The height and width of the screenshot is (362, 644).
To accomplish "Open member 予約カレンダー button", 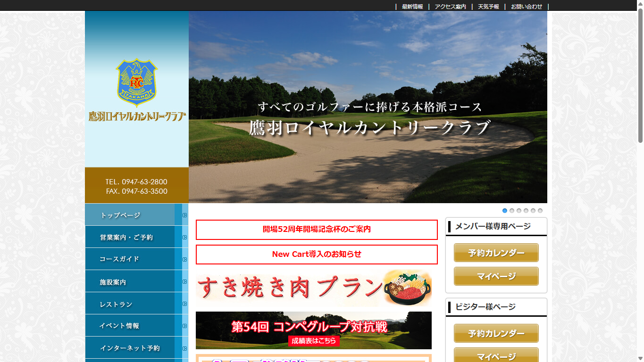I will [496, 253].
